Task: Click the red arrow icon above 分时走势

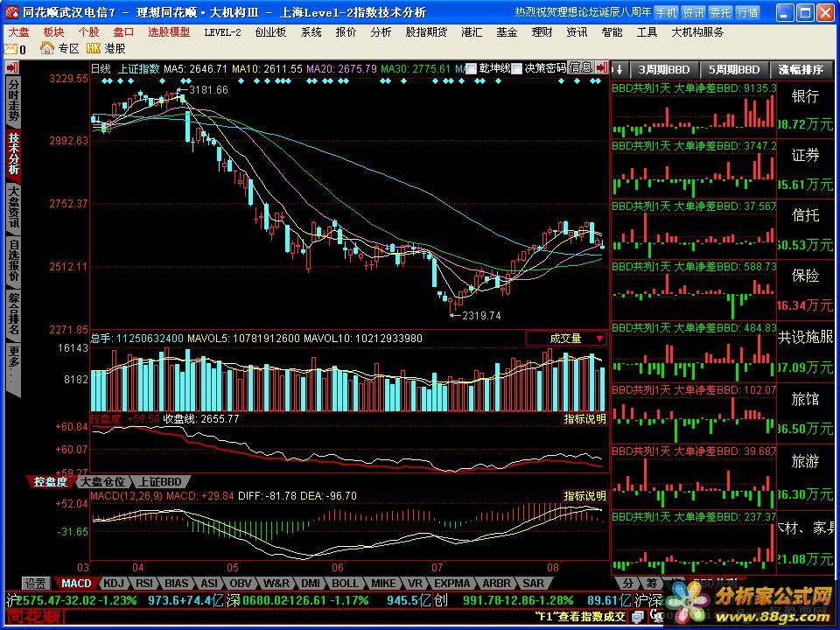Action: pyautogui.click(x=12, y=67)
